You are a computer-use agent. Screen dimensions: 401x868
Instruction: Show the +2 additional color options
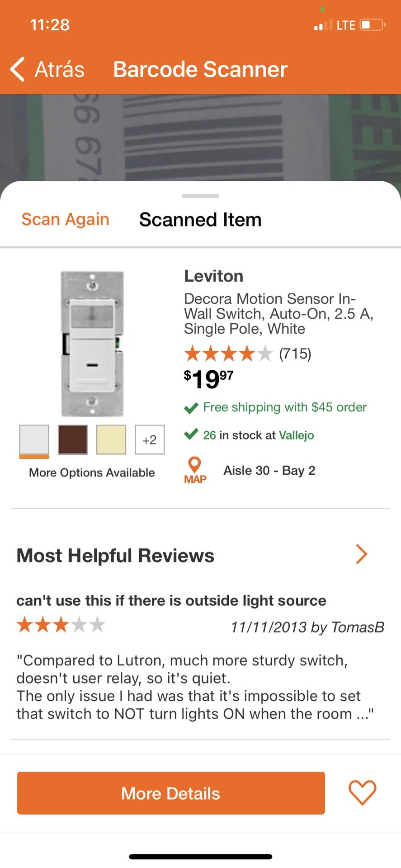(150, 439)
